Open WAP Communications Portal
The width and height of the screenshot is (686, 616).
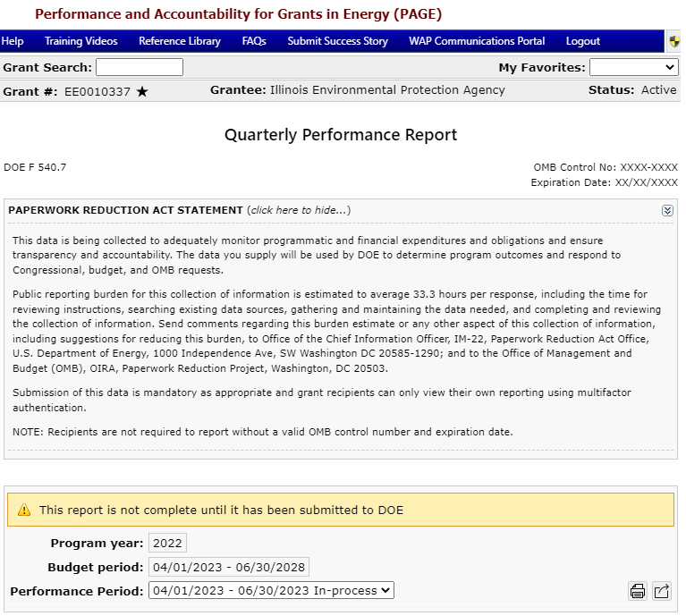[x=477, y=41]
